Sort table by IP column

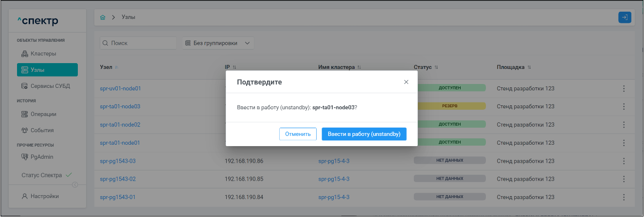click(x=231, y=67)
